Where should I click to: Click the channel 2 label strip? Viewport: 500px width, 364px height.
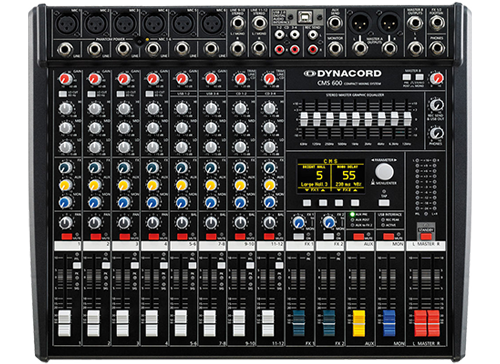click(97, 246)
